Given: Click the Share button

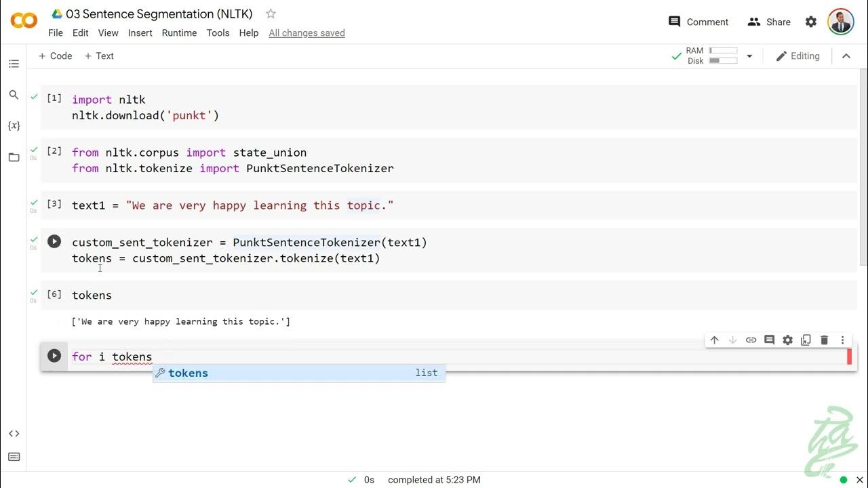Looking at the screenshot, I should tap(769, 22).
